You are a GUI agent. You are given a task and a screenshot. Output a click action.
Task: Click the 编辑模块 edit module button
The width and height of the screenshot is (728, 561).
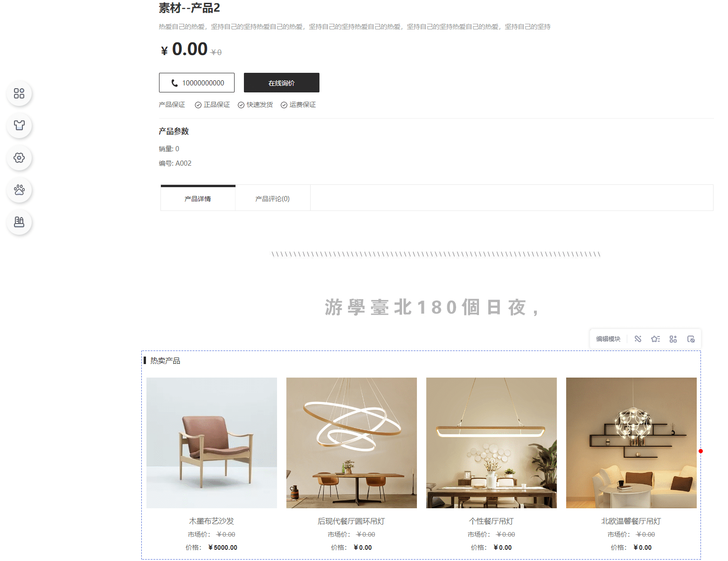pyautogui.click(x=608, y=339)
